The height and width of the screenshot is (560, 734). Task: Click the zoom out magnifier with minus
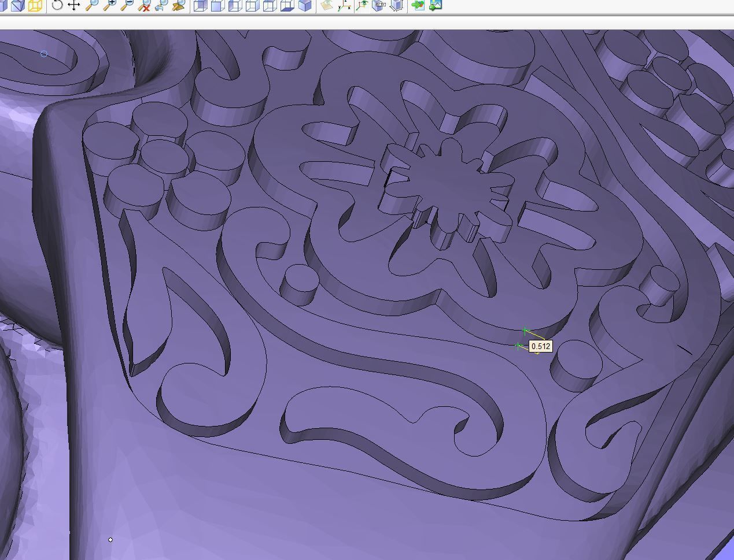pyautogui.click(x=127, y=6)
